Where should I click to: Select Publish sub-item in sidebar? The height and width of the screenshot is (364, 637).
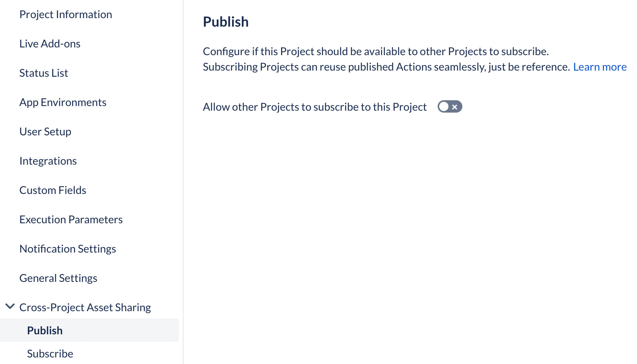tap(45, 331)
